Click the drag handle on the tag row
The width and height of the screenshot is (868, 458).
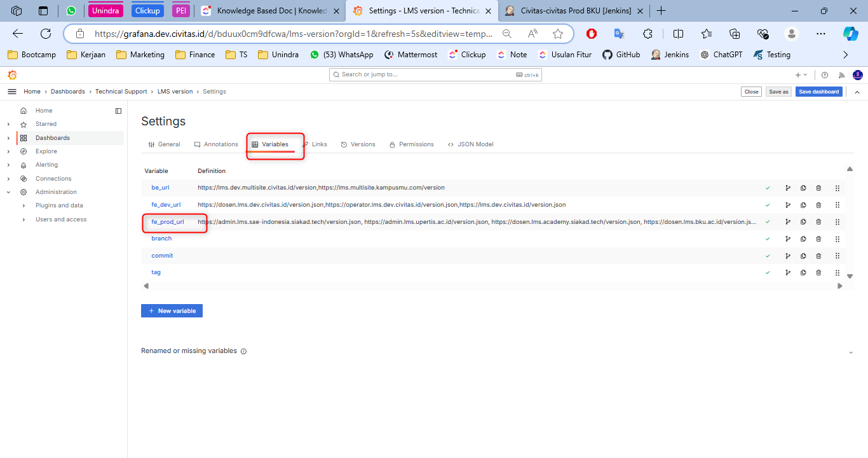coord(837,272)
